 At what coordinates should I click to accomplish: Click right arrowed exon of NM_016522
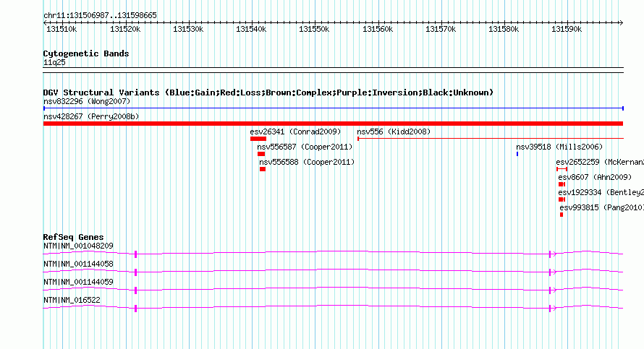pyautogui.click(x=552, y=309)
